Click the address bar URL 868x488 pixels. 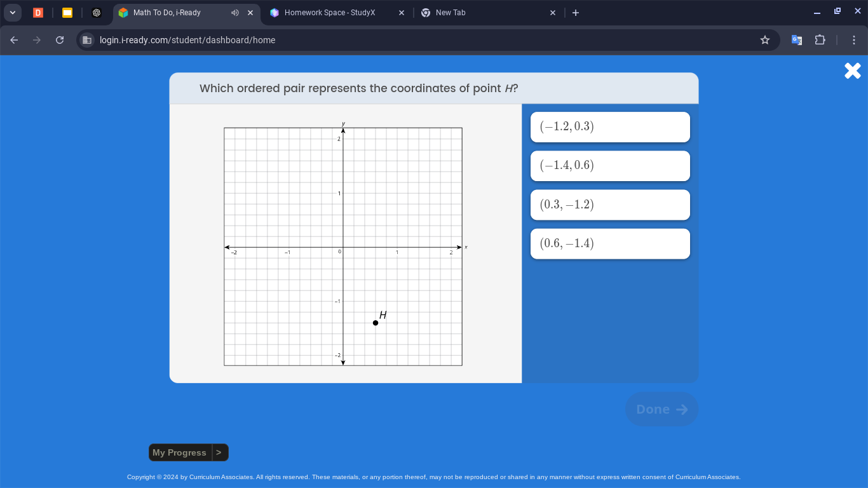(187, 40)
